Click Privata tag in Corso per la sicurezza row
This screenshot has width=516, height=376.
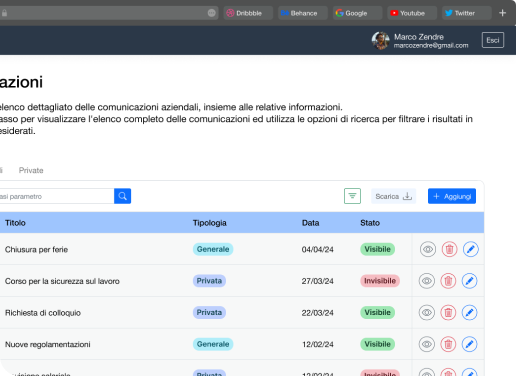pos(209,281)
